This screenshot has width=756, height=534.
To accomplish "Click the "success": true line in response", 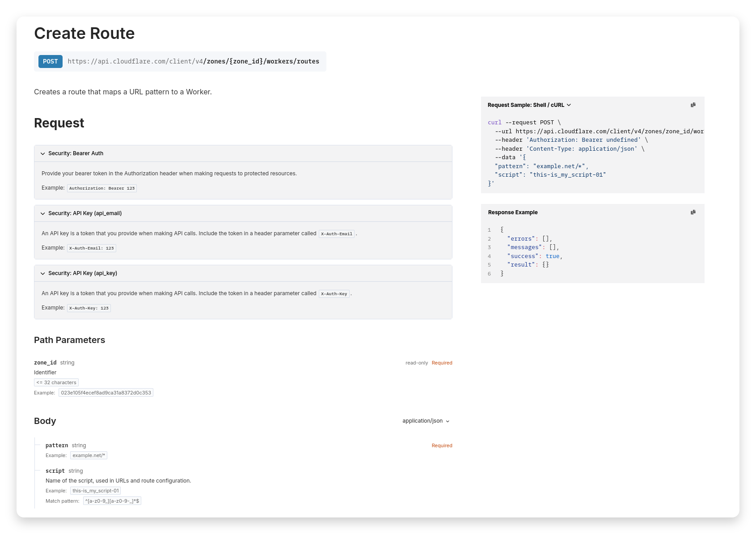I will (535, 256).
